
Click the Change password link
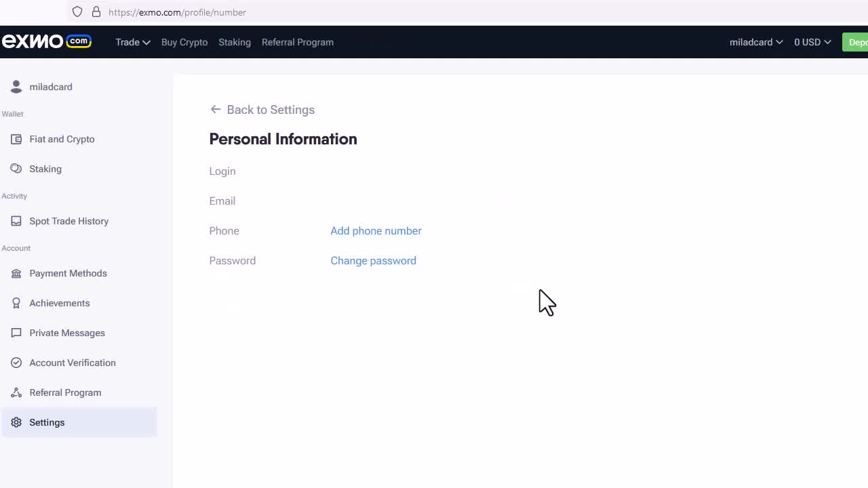pos(373,261)
